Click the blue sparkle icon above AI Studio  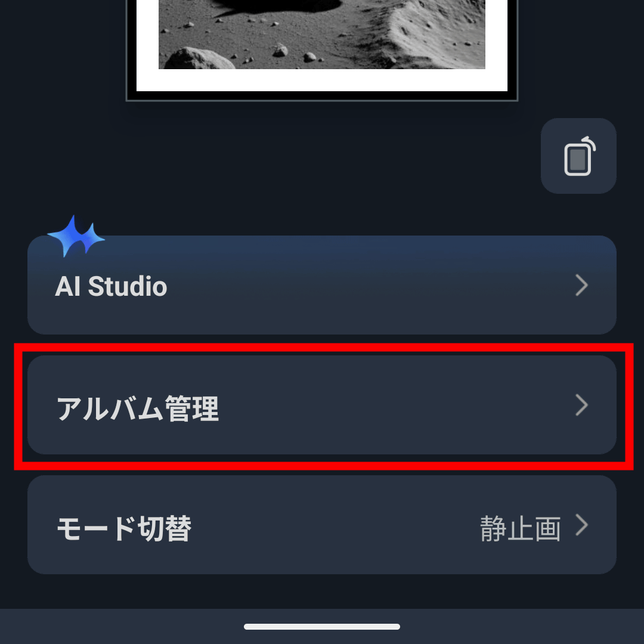click(x=76, y=236)
